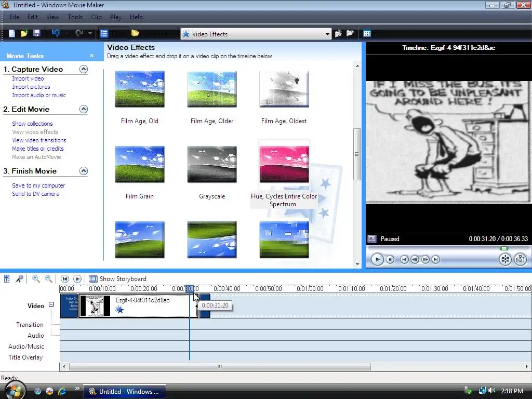
Task: Click Send to DV camera link
Action: [36, 194]
